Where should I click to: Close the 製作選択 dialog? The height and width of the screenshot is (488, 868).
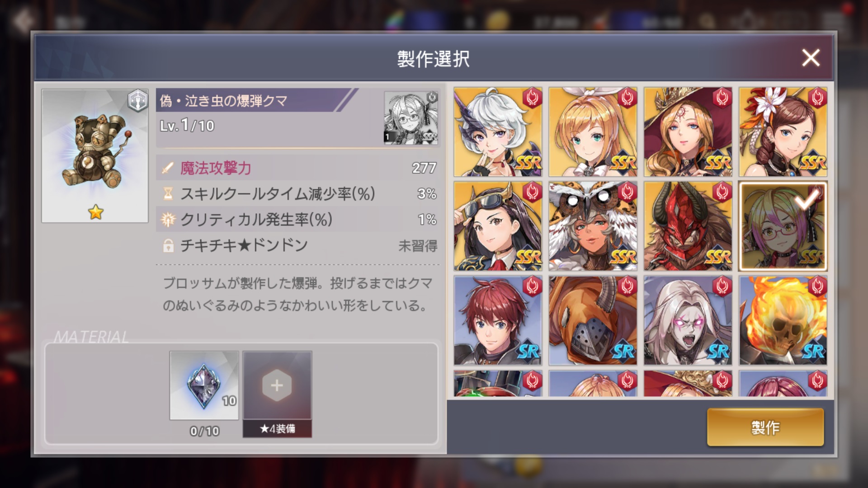(x=811, y=58)
